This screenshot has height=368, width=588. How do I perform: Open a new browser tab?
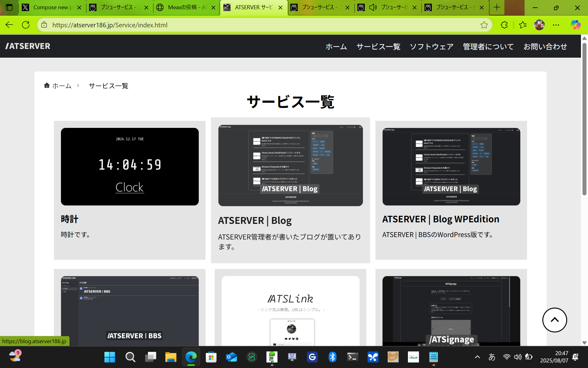pos(497,7)
